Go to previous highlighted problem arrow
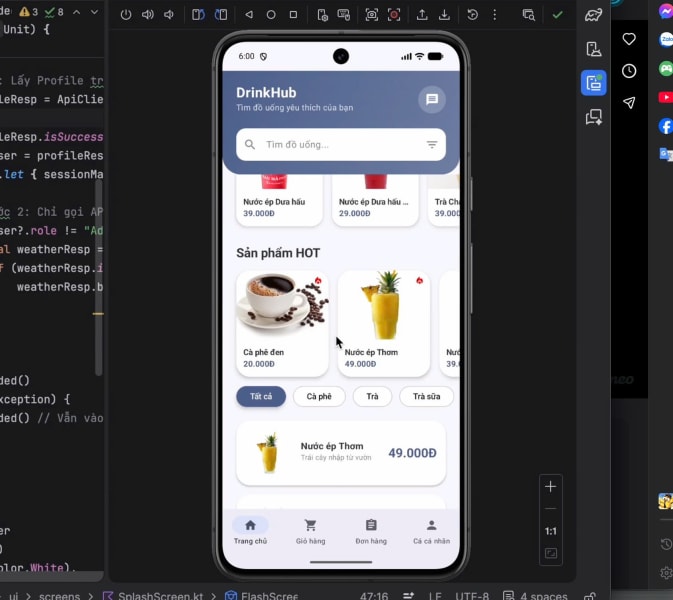Screen dimensions: 673x600 (76, 12)
